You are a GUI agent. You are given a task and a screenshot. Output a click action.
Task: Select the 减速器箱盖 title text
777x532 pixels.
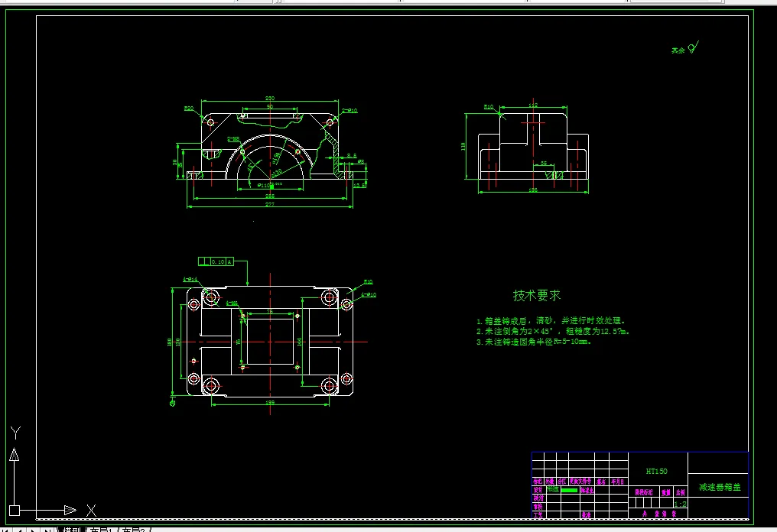720,487
